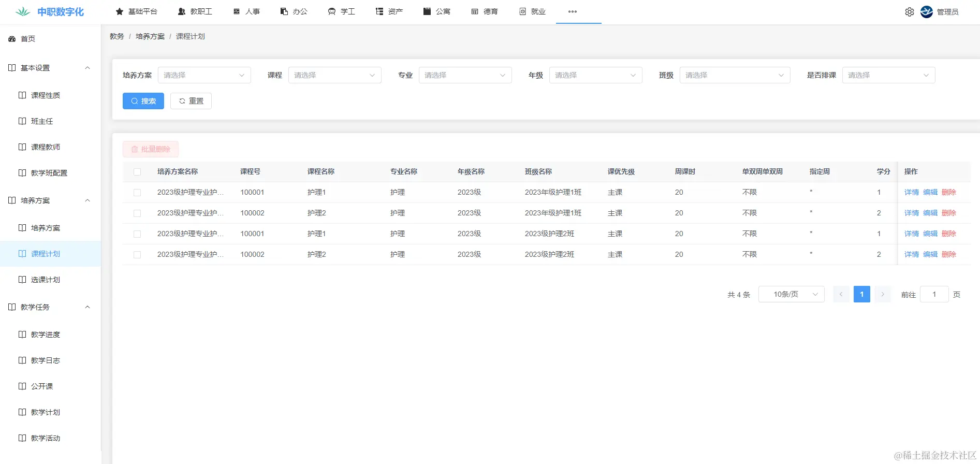This screenshot has width=980, height=464.
Task: Open 详情 for the first table row
Action: click(x=912, y=192)
